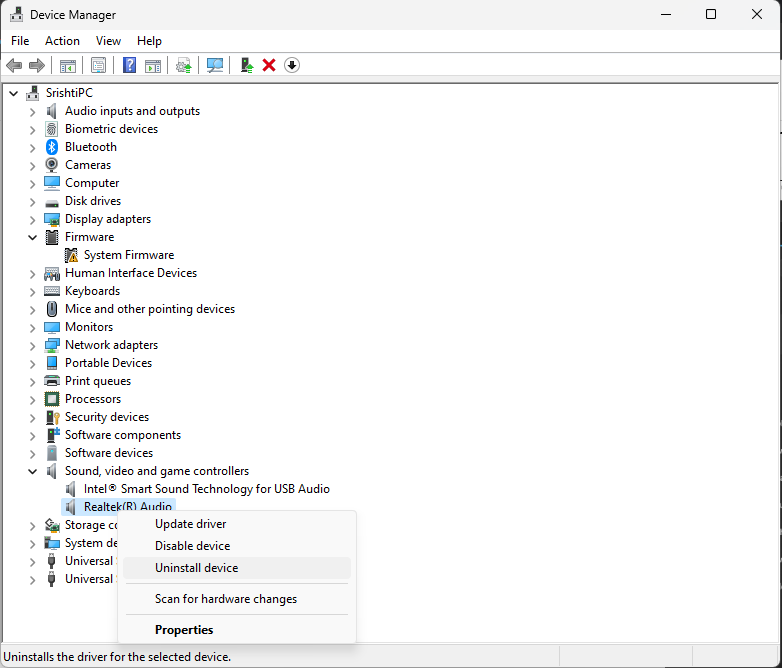782x668 pixels.
Task: Select the Human Interface Devices icon
Action: coord(52,273)
